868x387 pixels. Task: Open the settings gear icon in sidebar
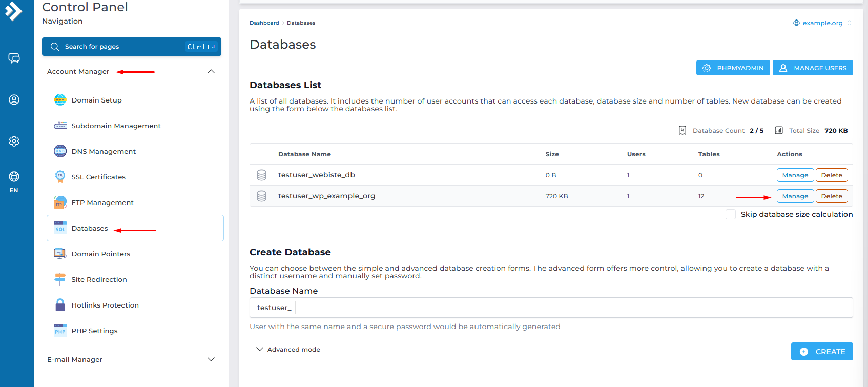14,141
